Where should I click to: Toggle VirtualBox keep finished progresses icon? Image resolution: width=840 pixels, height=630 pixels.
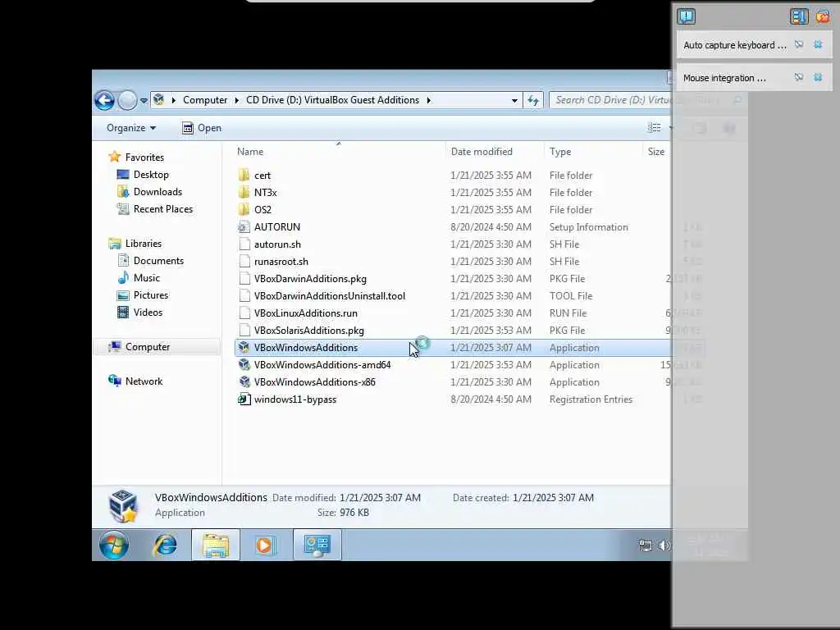coord(799,16)
